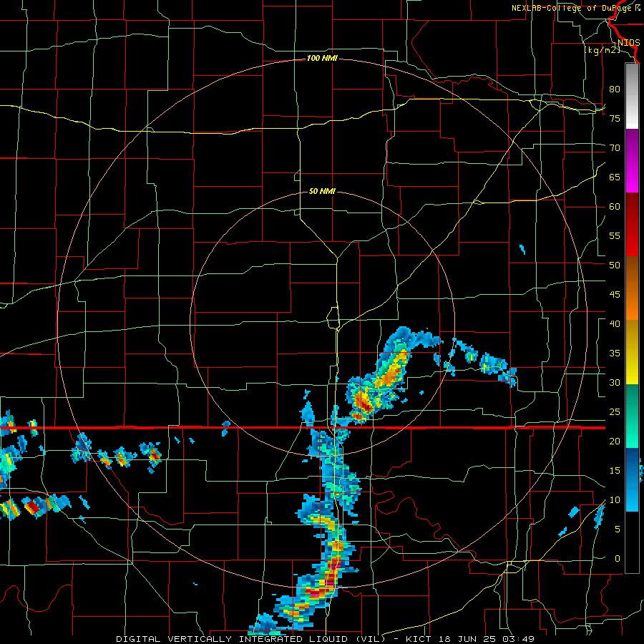Select the blue segment of the color scale

click(632, 479)
